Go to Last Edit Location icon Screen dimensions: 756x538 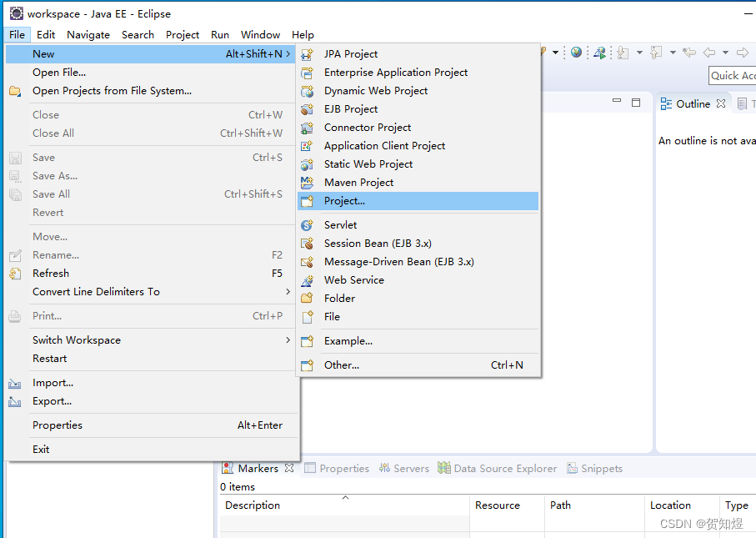[x=689, y=52]
